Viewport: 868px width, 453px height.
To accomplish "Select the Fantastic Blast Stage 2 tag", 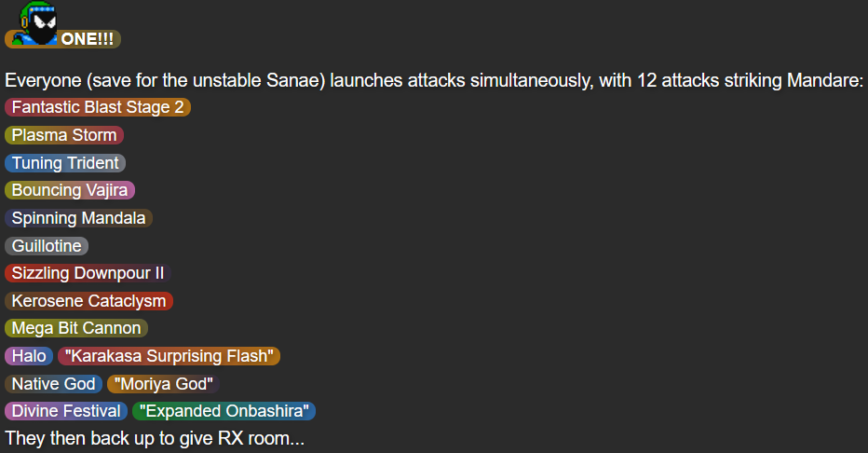I will pyautogui.click(x=98, y=107).
